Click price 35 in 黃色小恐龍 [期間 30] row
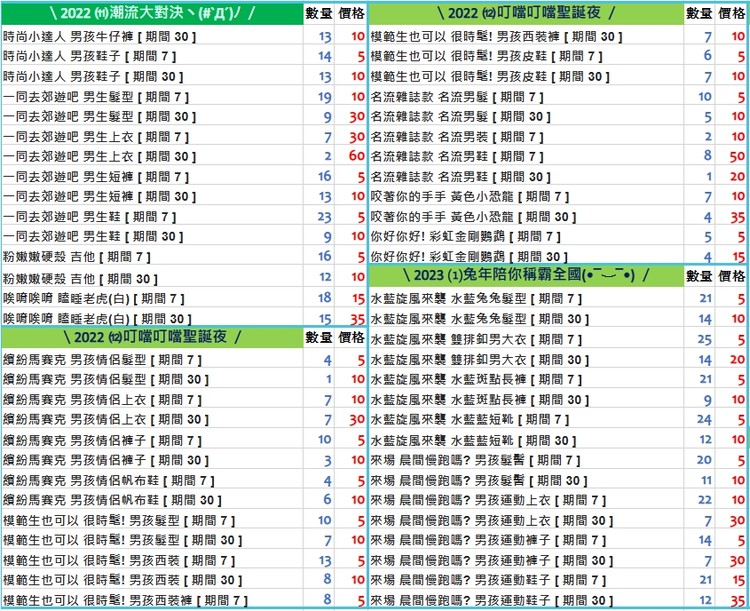 (737, 217)
